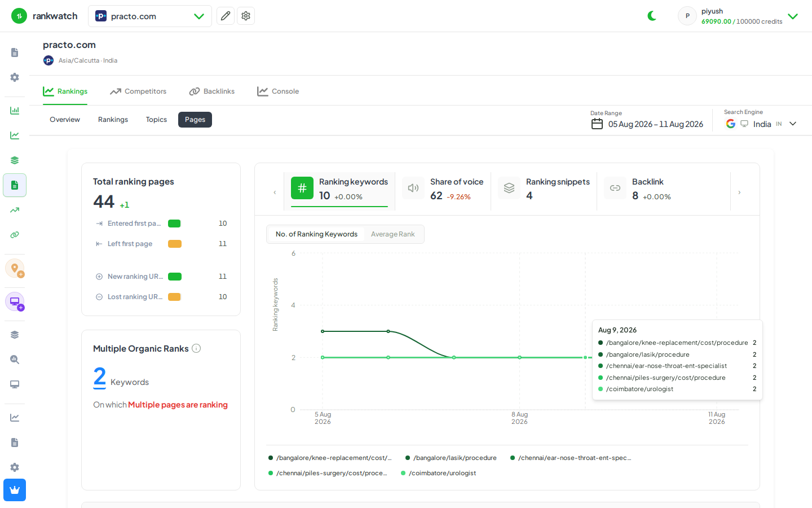Click the magnifier search analytics sidebar icon
The image size is (812, 508).
point(15,360)
